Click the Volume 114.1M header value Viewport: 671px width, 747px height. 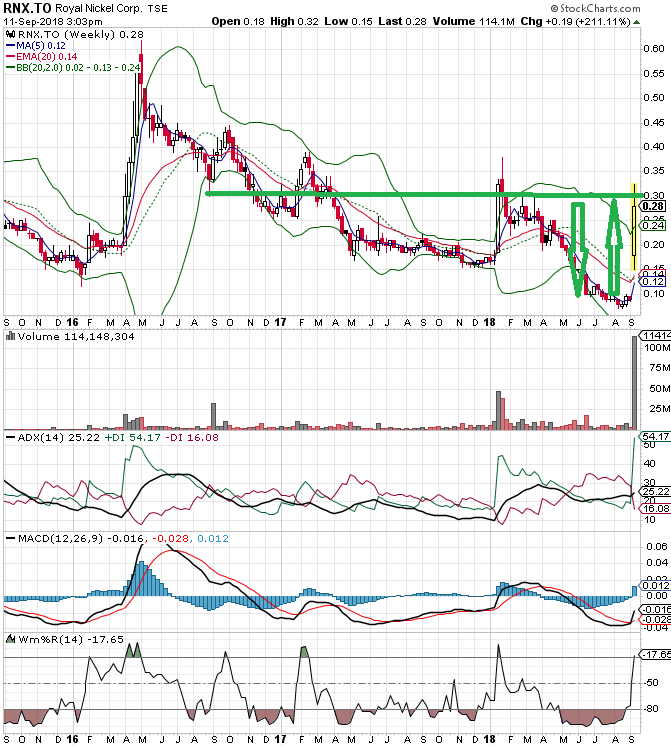pyautogui.click(x=474, y=21)
